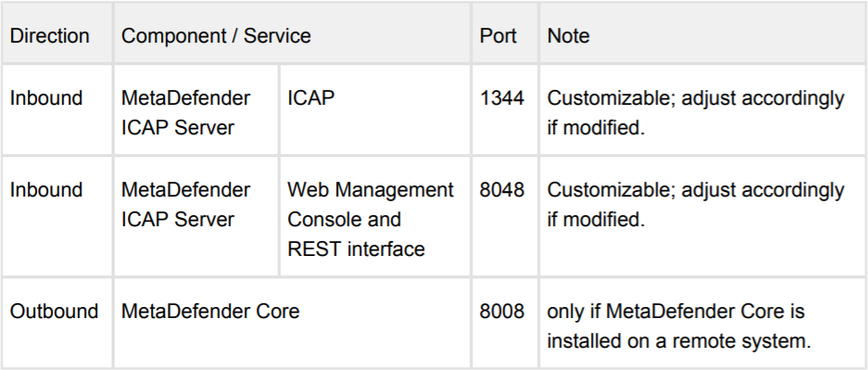
Task: Select the Outbound direction cell
Action: [x=57, y=323]
